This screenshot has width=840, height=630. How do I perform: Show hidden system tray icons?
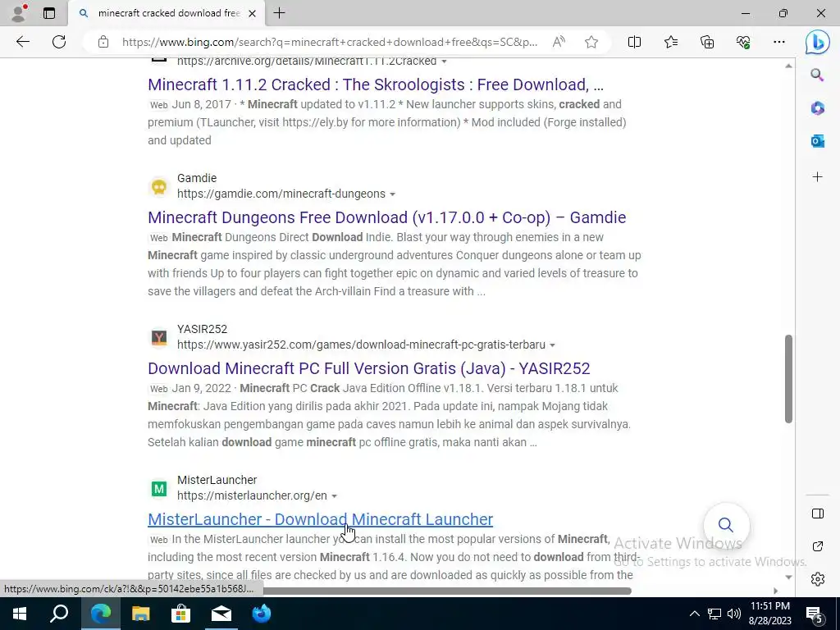tap(694, 614)
